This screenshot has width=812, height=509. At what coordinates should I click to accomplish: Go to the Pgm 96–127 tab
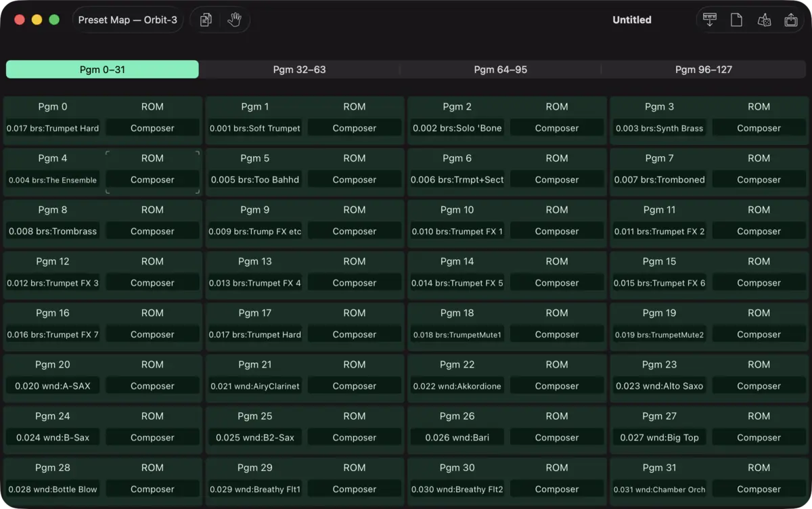[704, 69]
